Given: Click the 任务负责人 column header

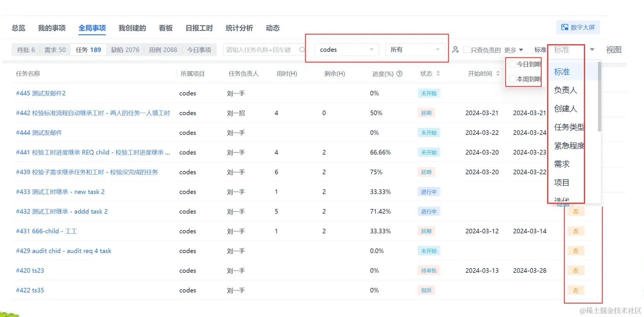Looking at the screenshot, I should tap(243, 74).
